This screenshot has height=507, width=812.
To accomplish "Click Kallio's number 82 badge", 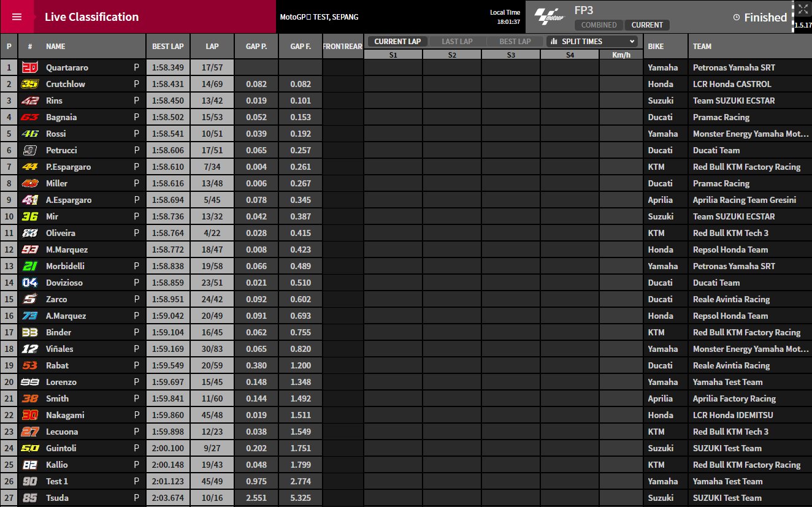I will 29,465.
